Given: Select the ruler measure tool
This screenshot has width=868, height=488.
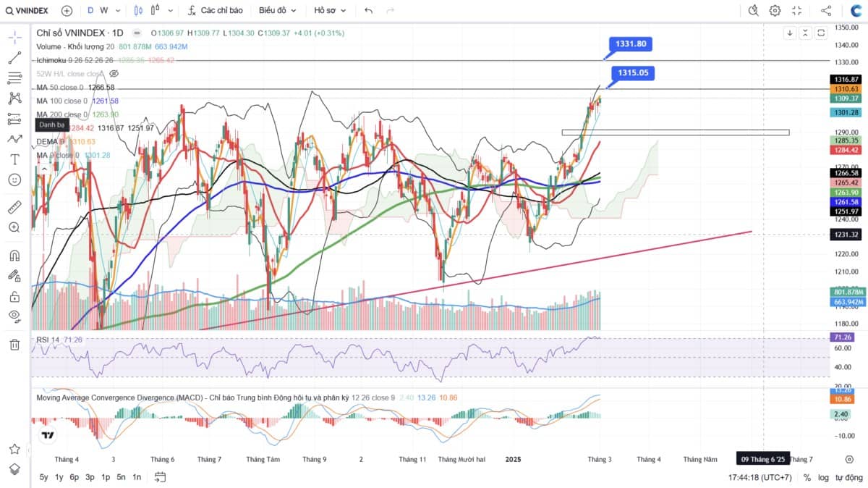Looking at the screenshot, I should [14, 207].
